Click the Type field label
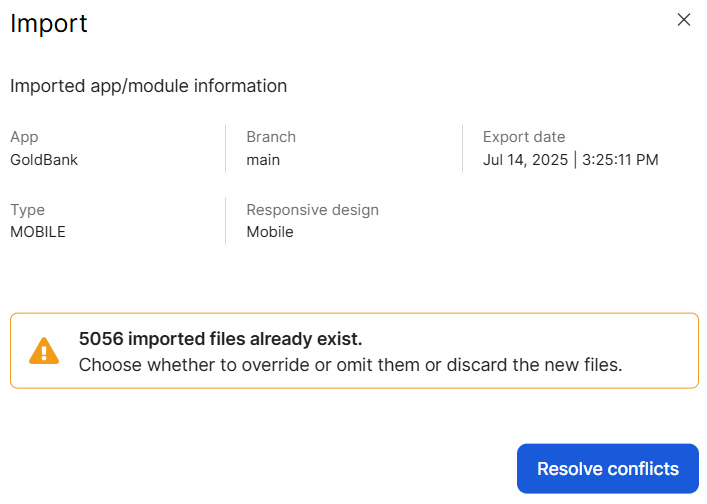The width and height of the screenshot is (707, 504). click(x=27, y=210)
